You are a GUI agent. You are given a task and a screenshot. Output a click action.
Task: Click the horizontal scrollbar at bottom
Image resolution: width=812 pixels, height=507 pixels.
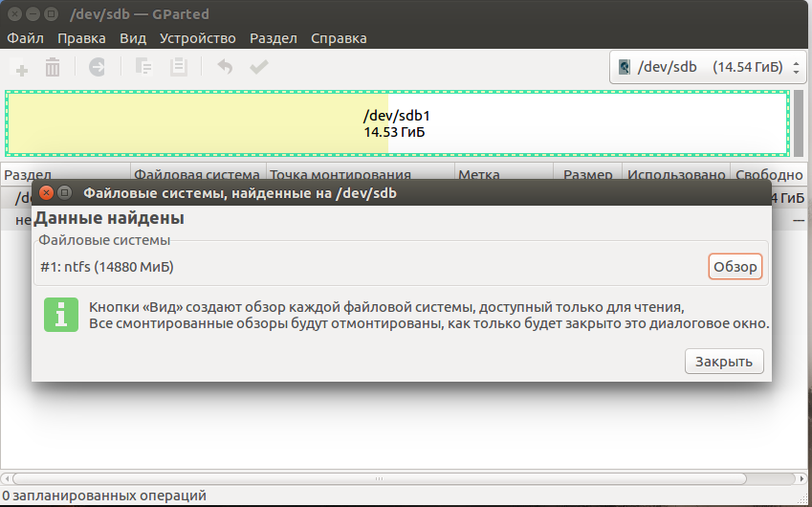point(379,478)
